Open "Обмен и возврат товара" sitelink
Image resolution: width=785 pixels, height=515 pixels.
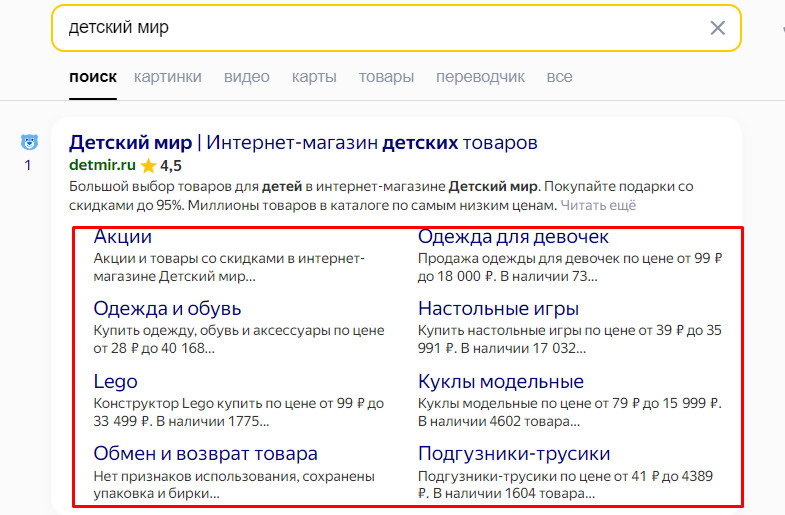tap(205, 454)
